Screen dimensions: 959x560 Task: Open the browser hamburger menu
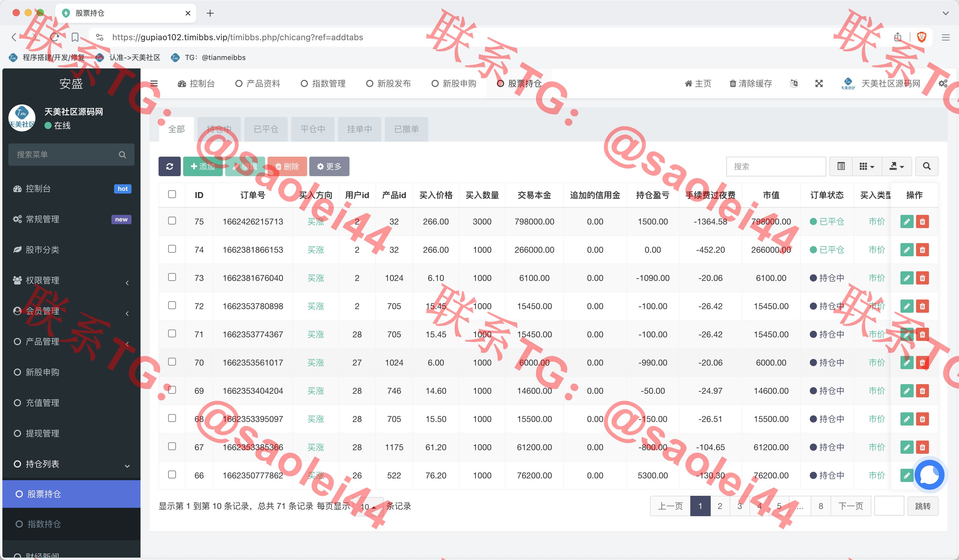pos(945,37)
